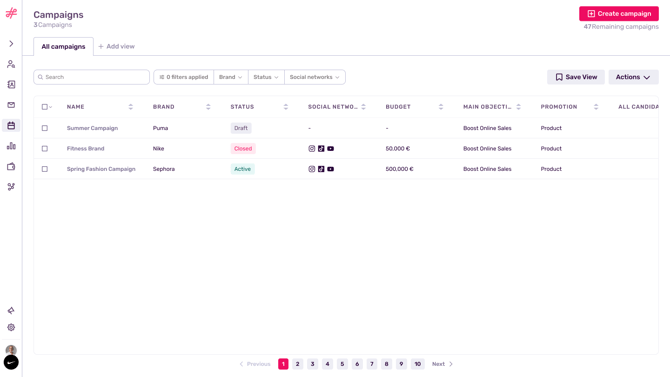Select the Spring Fashion Campaign checkbox
Viewport: 670px width, 377px height.
44,169
